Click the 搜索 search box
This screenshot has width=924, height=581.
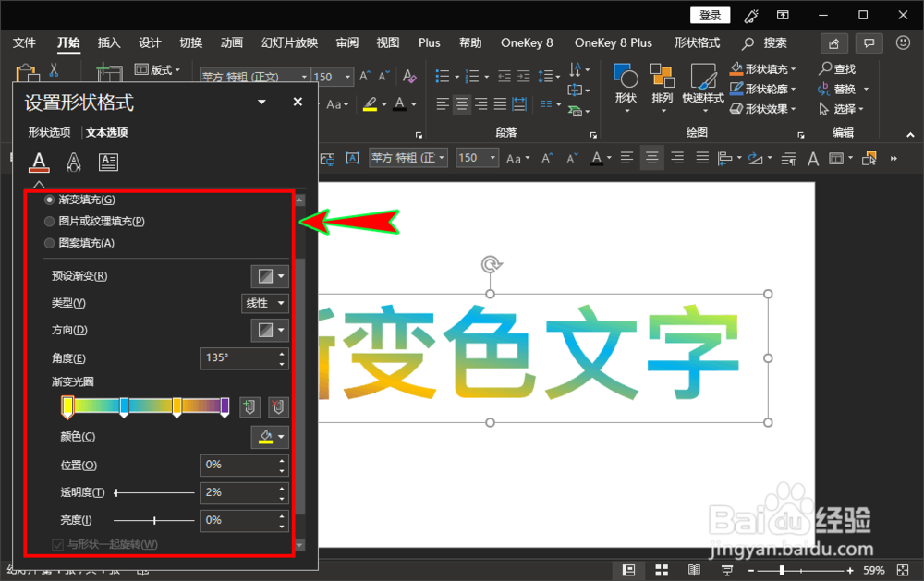pos(765,43)
